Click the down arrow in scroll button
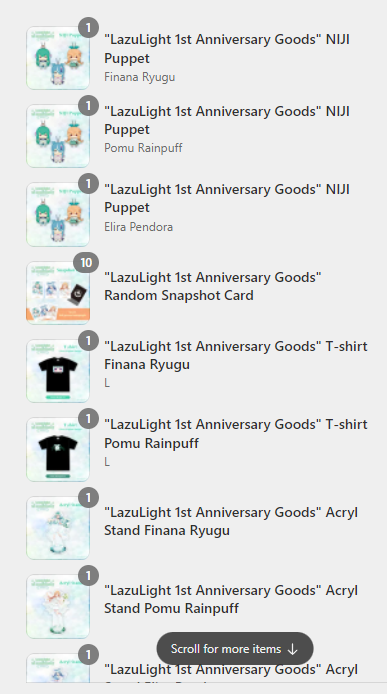This screenshot has height=694, width=387. [x=292, y=649]
